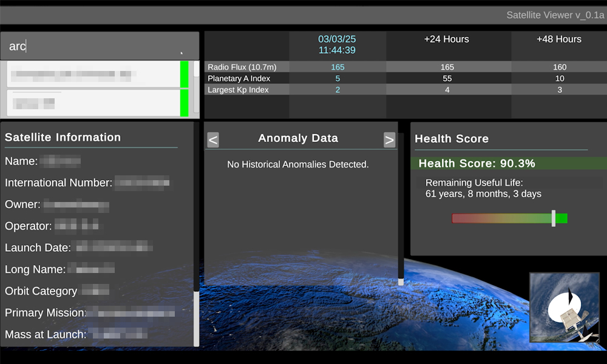Viewport: 607px width, 364px height.
Task: Click '61 years, 8 months, 3 days' text
Action: [484, 194]
